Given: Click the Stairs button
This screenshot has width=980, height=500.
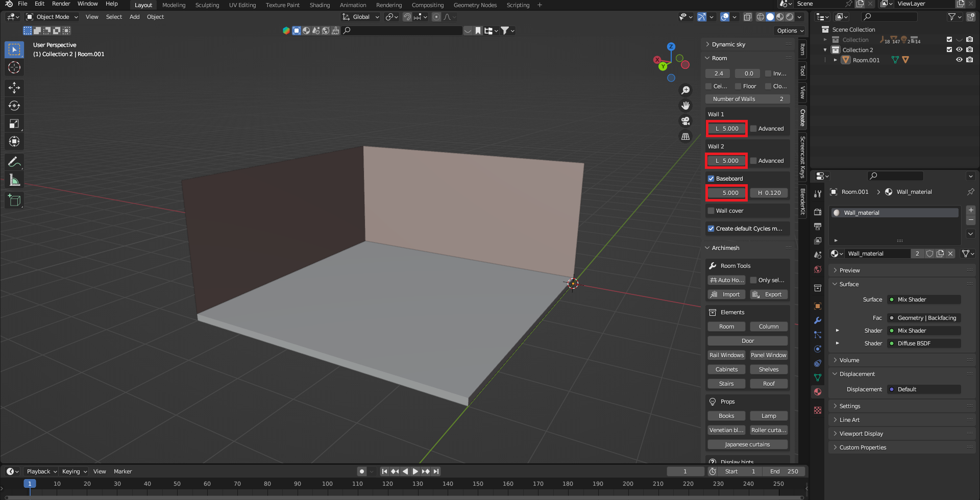Looking at the screenshot, I should [x=726, y=384].
